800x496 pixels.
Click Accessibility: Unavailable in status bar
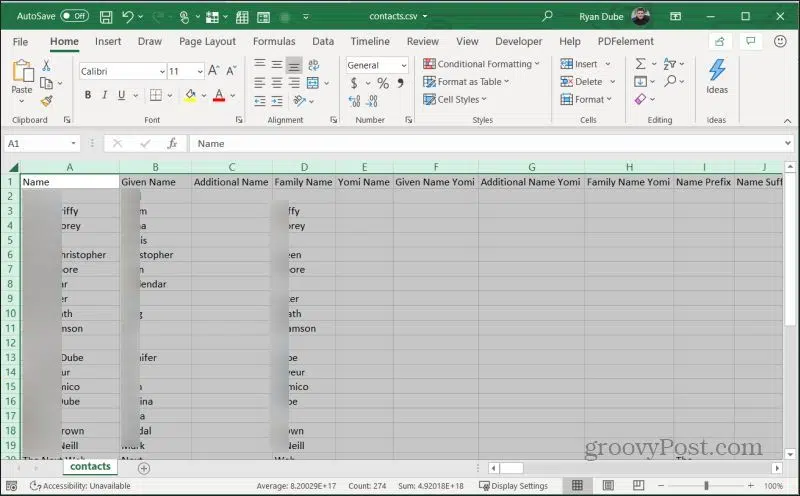tap(80, 486)
